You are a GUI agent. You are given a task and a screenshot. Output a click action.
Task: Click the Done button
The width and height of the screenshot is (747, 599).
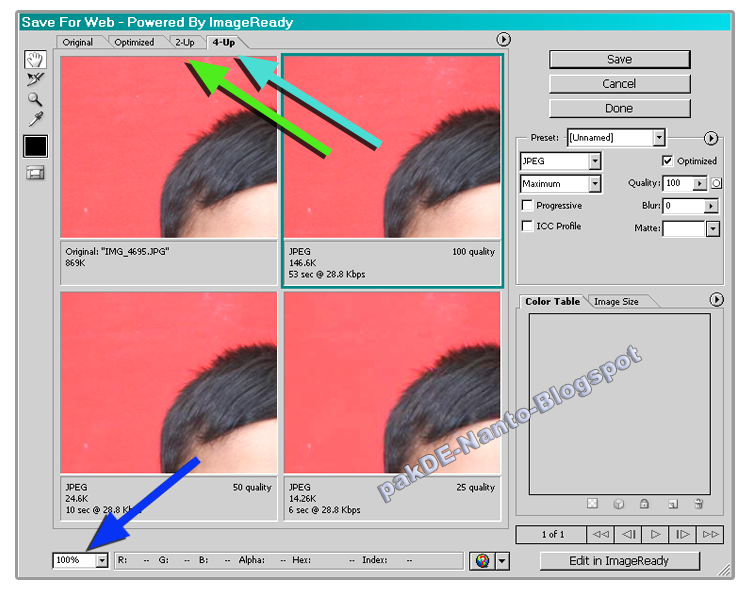click(x=619, y=109)
